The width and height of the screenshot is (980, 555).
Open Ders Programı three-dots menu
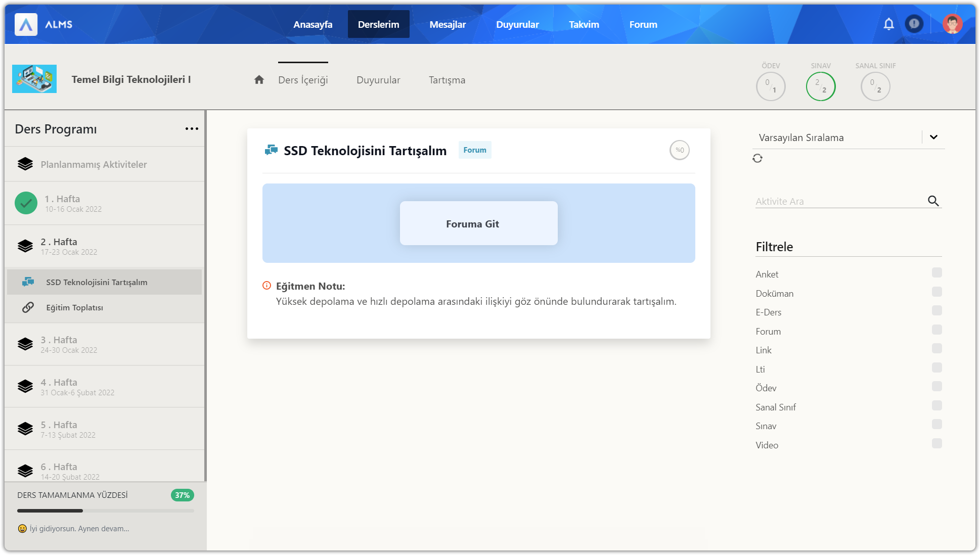(192, 129)
